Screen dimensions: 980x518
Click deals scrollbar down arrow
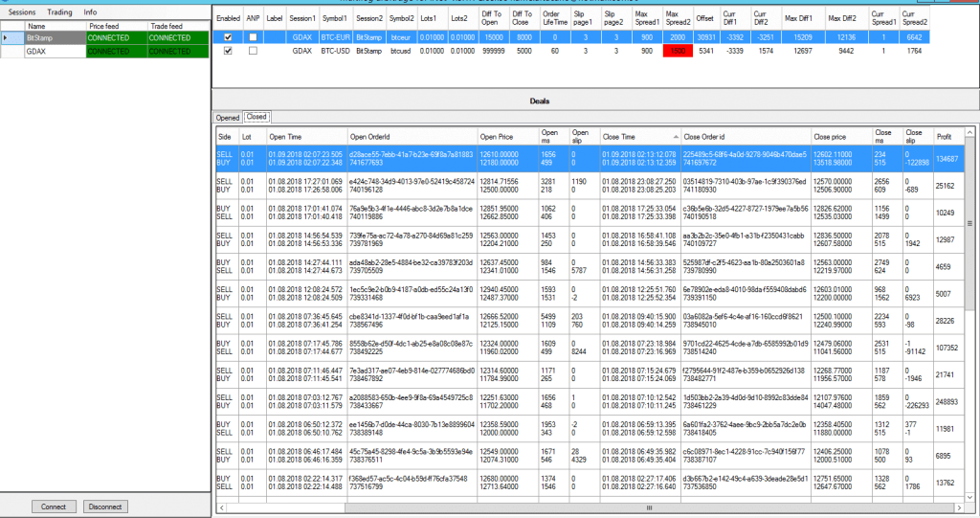tap(970, 497)
